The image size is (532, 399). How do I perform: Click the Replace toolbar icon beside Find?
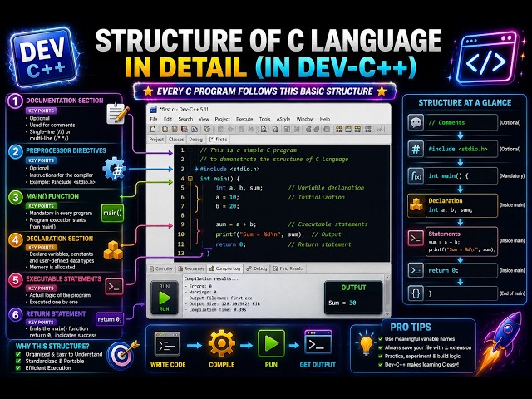pyautogui.click(x=275, y=130)
